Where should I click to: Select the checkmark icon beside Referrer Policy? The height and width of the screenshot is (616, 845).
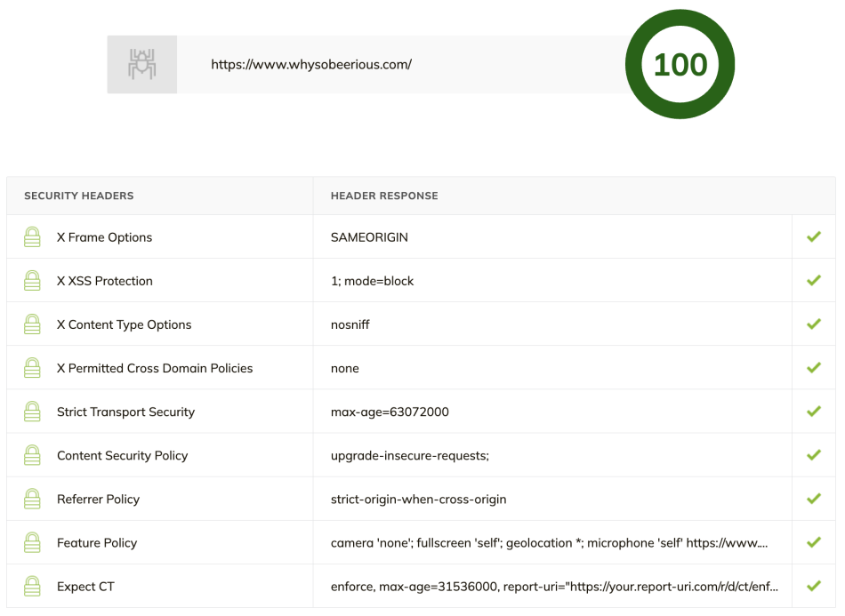click(813, 498)
